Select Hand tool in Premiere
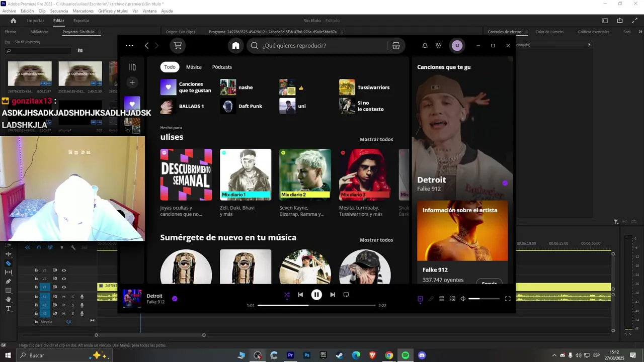The width and height of the screenshot is (644, 362). pyautogui.click(x=8, y=299)
